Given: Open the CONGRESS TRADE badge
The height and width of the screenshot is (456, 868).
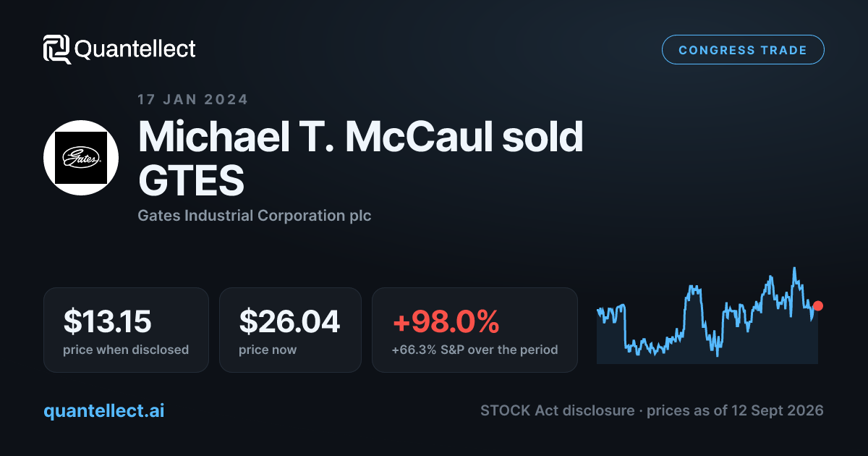Looking at the screenshot, I should [743, 50].
